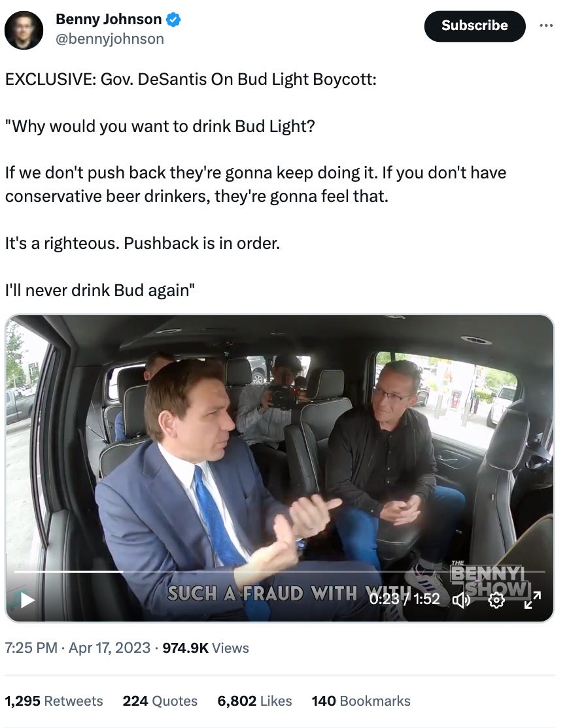Open the 140 Bookmarks count
Screen dimensions: 569x728
pyautogui.click(x=361, y=701)
